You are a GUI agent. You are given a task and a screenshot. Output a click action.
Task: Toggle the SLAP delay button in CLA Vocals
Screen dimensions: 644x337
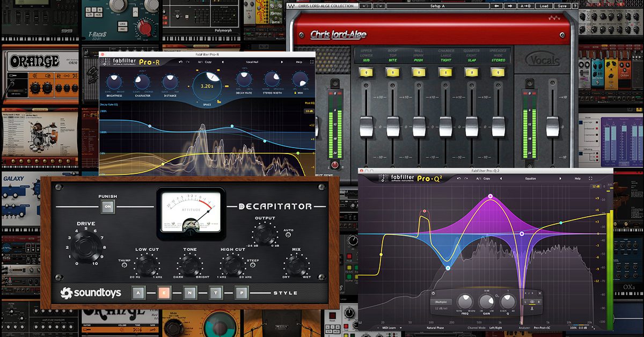pyautogui.click(x=471, y=72)
